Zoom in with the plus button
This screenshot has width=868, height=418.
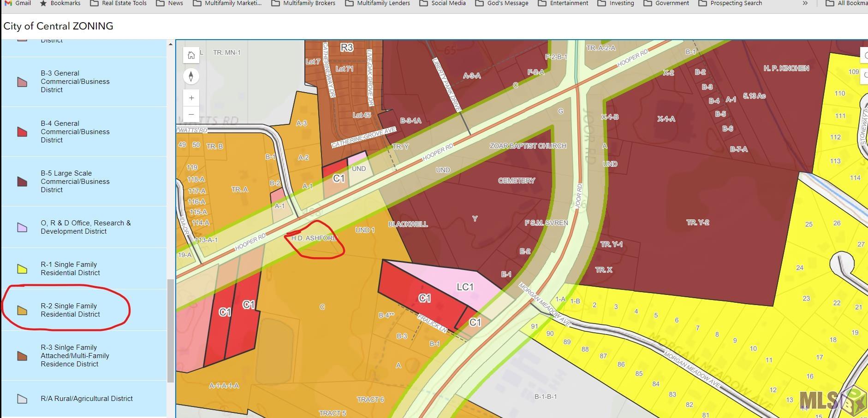[x=191, y=98]
